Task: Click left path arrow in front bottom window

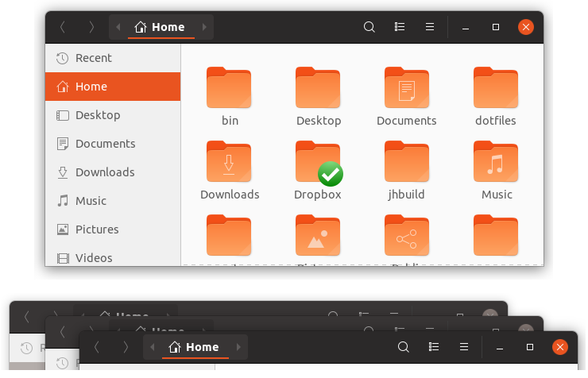Action: click(153, 347)
